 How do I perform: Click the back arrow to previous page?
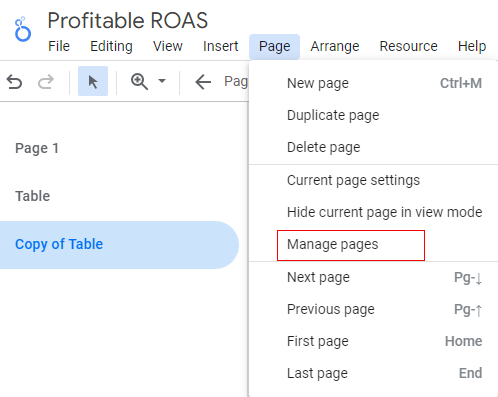(203, 82)
